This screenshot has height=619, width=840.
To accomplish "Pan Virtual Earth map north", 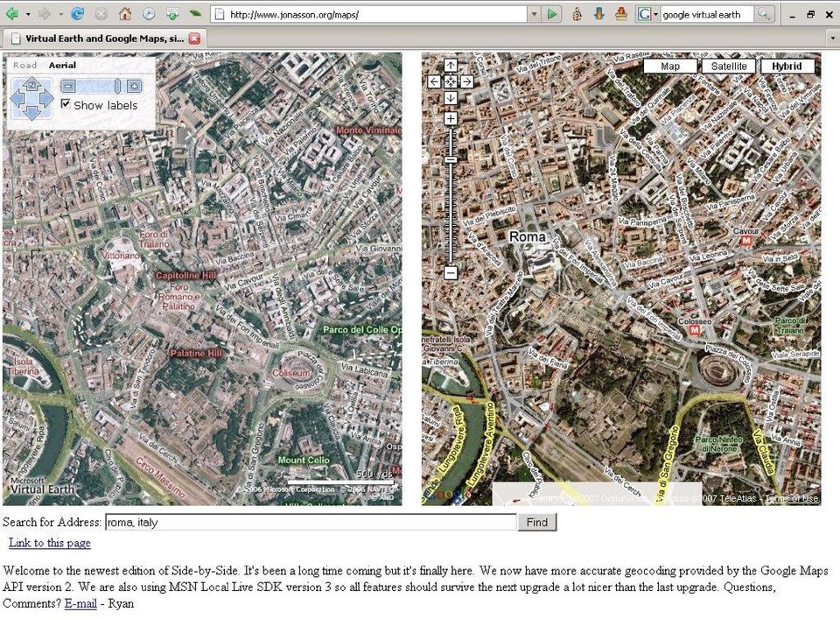I will [31, 84].
